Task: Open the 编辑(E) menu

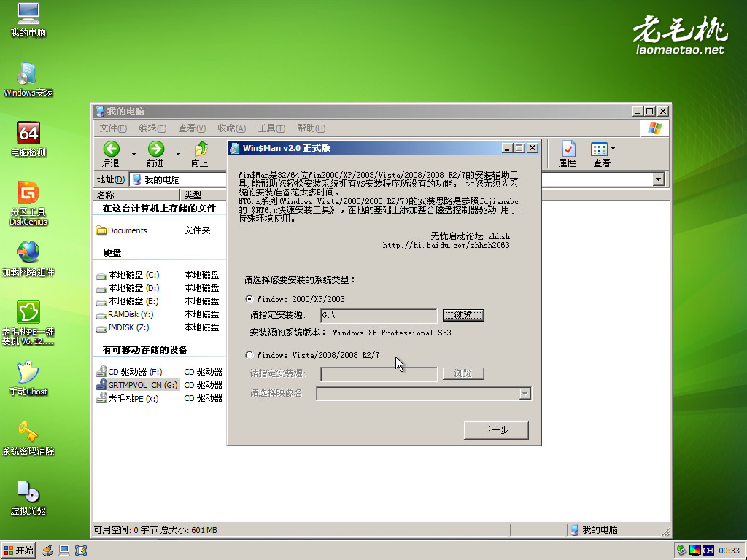Action: pos(152,128)
